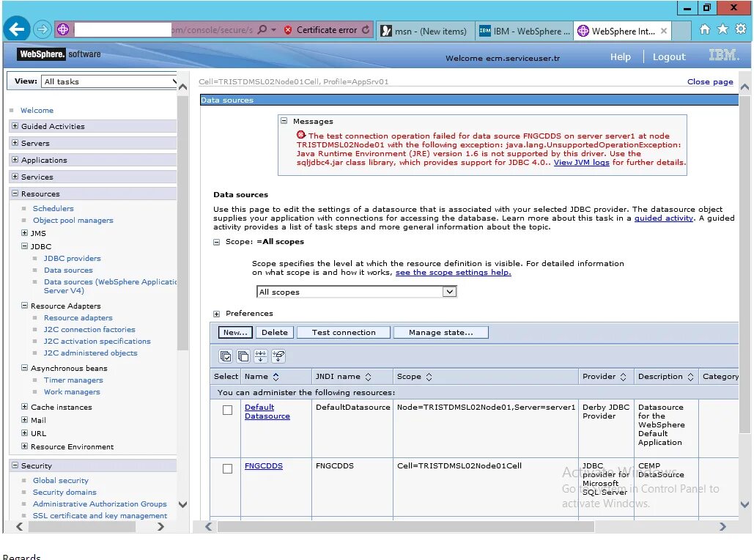754x560 pixels.
Task: Click the New... button
Action: [x=235, y=333]
